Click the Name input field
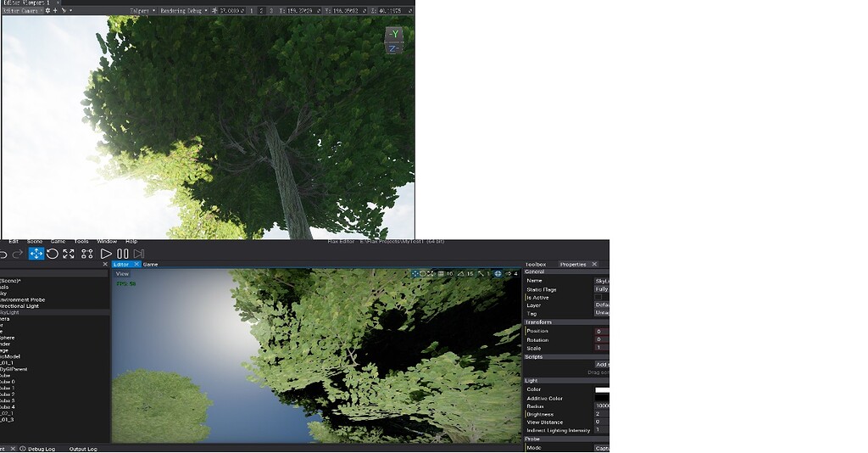 pyautogui.click(x=602, y=281)
